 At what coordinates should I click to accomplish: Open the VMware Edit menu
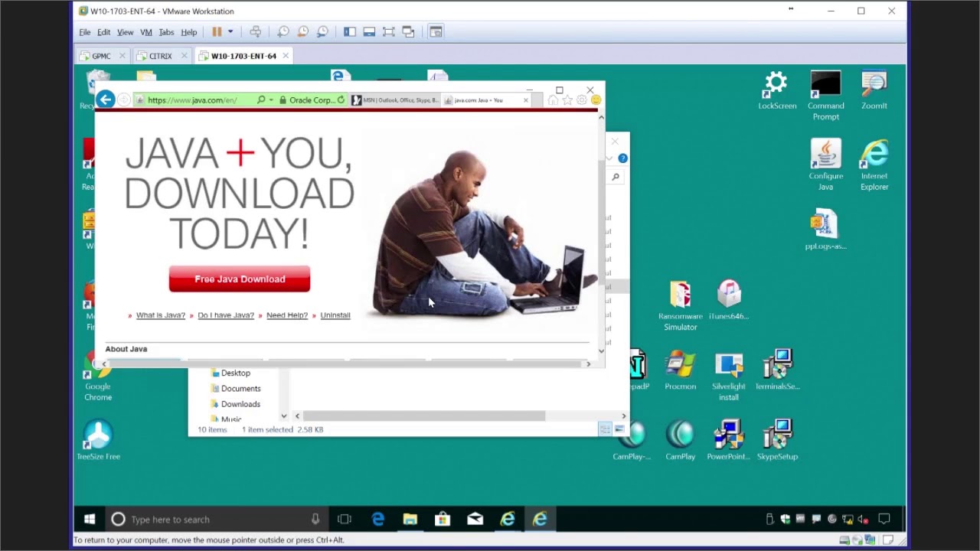tap(103, 32)
